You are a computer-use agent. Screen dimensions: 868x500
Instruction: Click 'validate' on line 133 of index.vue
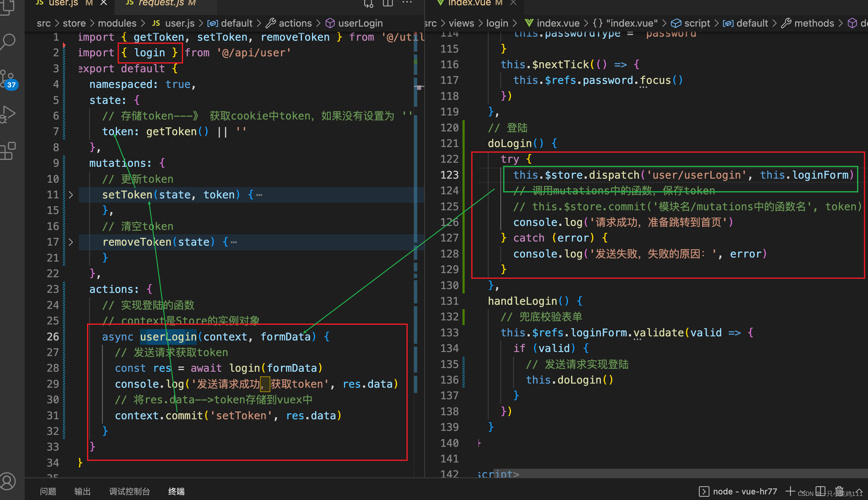[x=659, y=333]
